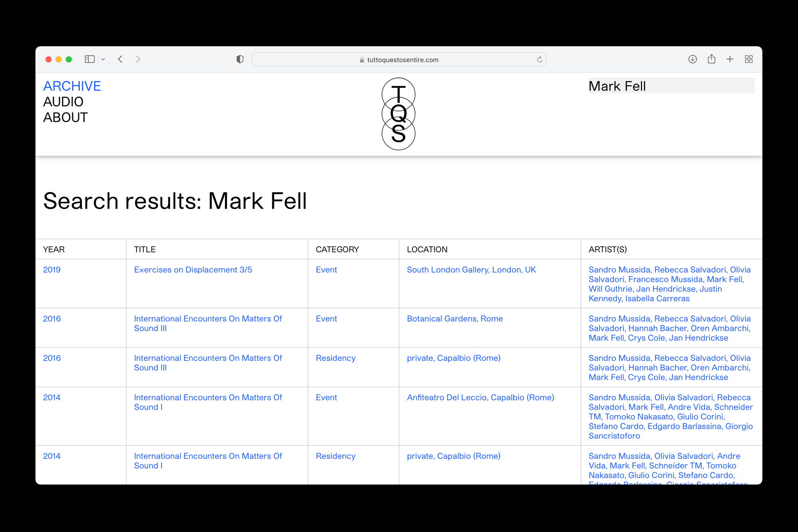Click the browser forward arrow
Image resolution: width=798 pixels, height=532 pixels.
tap(138, 59)
